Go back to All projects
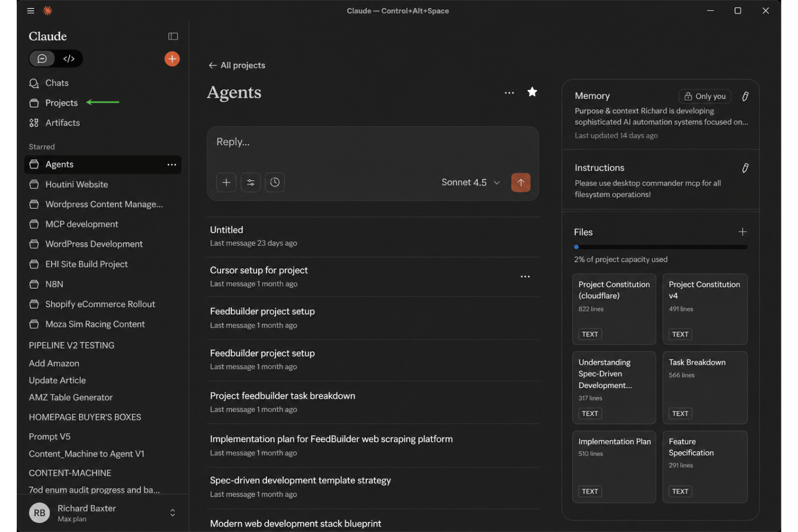798x532 pixels. [237, 65]
